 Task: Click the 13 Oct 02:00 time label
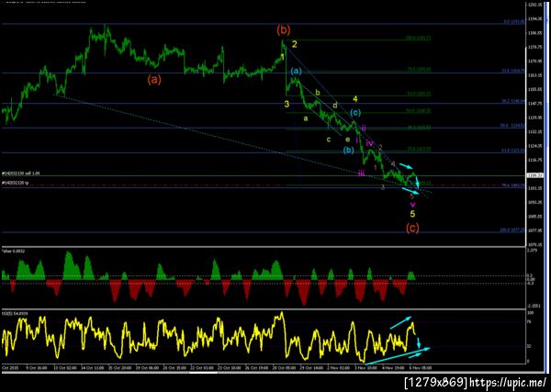[x=67, y=367]
